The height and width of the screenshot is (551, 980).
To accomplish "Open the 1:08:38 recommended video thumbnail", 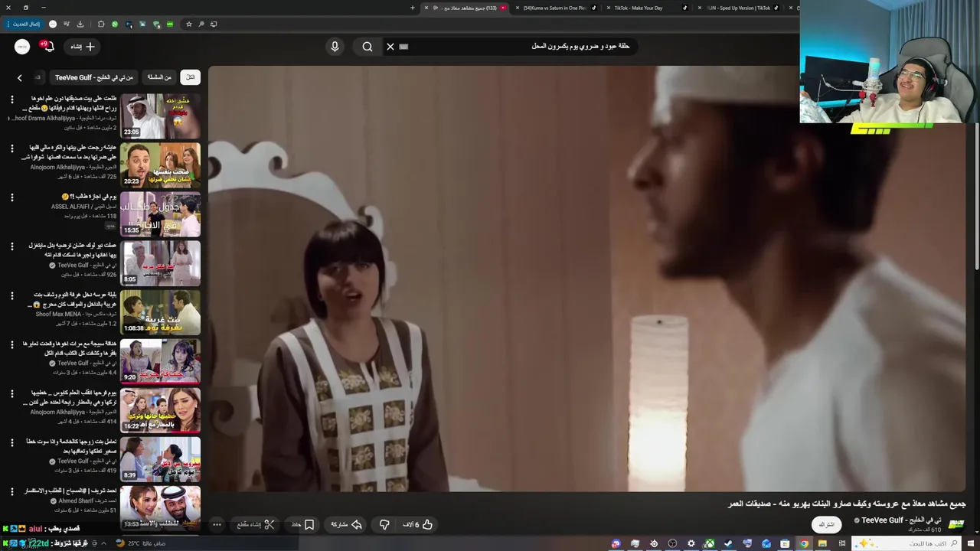I will pyautogui.click(x=160, y=311).
